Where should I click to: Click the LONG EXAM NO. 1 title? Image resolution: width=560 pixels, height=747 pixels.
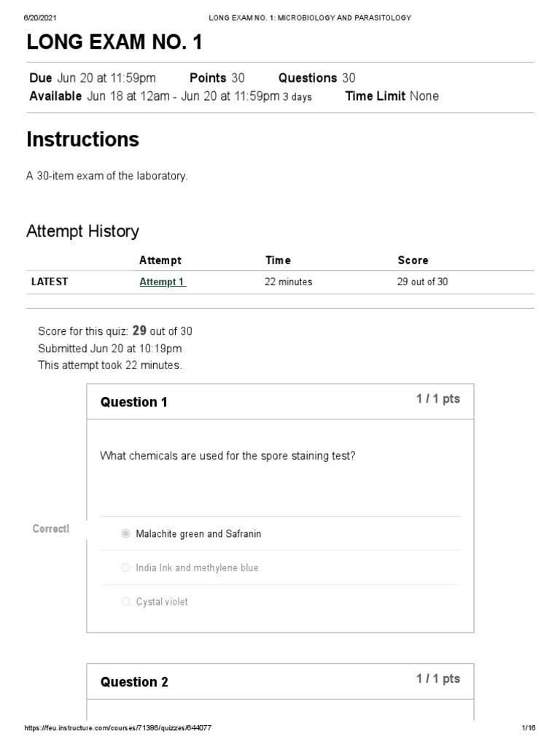coord(114,43)
